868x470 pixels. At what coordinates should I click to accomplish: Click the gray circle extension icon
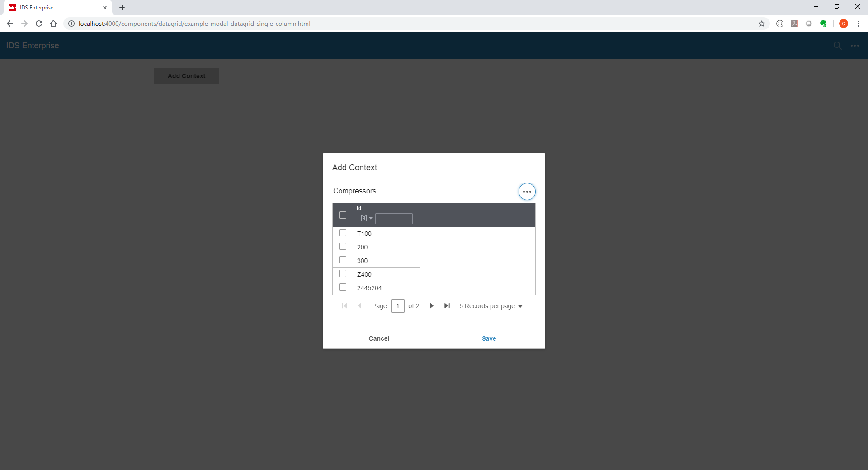coord(809,23)
